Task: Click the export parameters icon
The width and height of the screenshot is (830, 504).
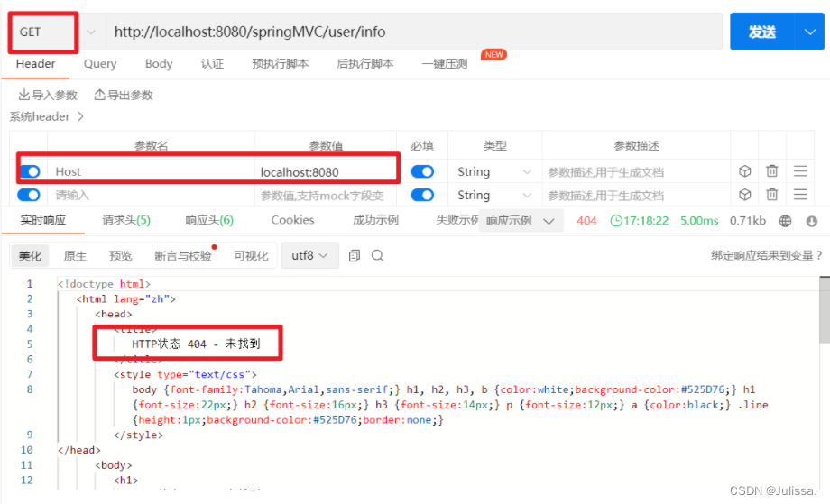Action: point(99,95)
